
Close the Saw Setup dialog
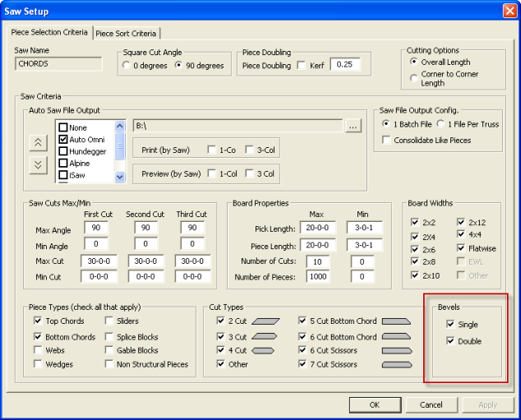(x=509, y=11)
